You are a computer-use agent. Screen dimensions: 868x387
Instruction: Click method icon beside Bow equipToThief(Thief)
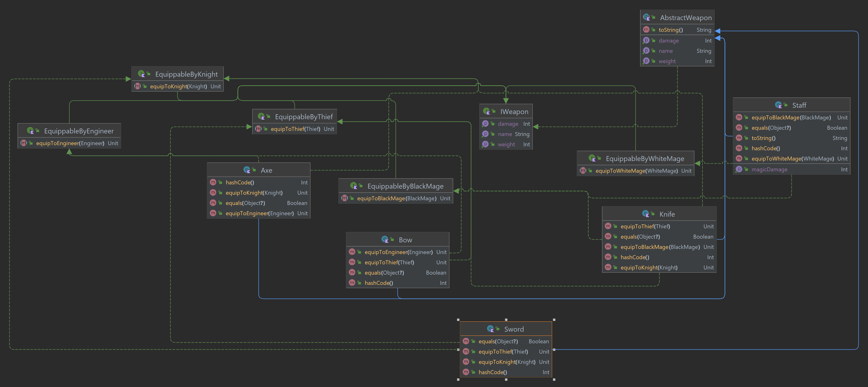click(x=352, y=262)
